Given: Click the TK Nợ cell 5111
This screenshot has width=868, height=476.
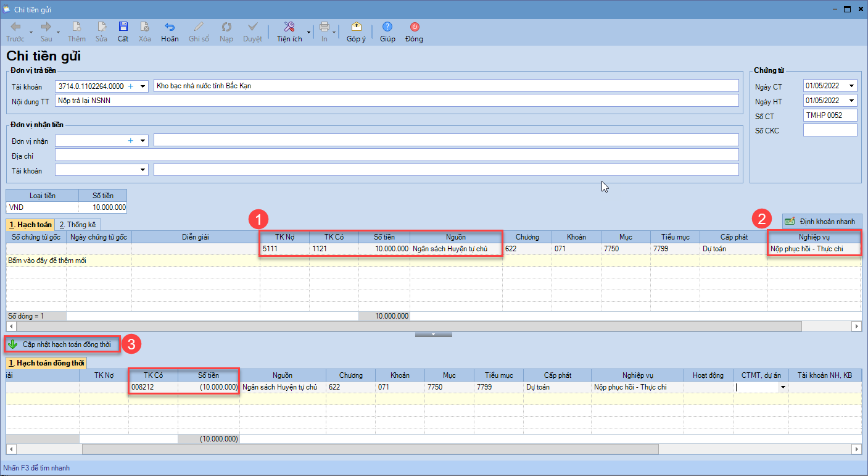Looking at the screenshot, I should 284,249.
